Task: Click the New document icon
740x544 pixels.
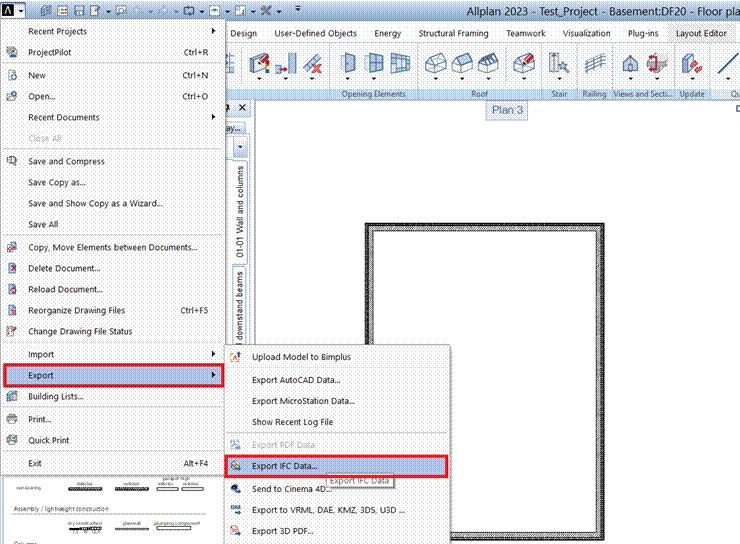Action: pos(12,75)
